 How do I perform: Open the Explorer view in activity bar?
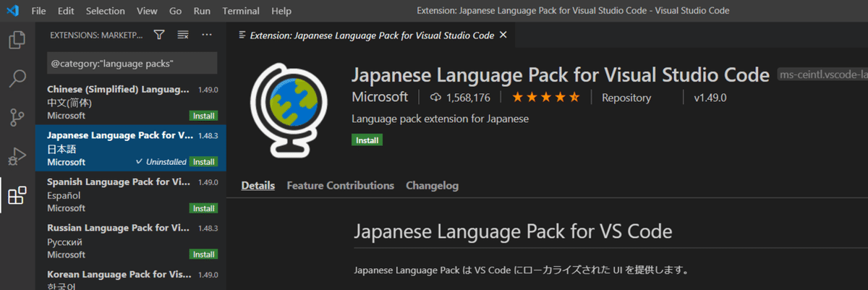[17, 39]
